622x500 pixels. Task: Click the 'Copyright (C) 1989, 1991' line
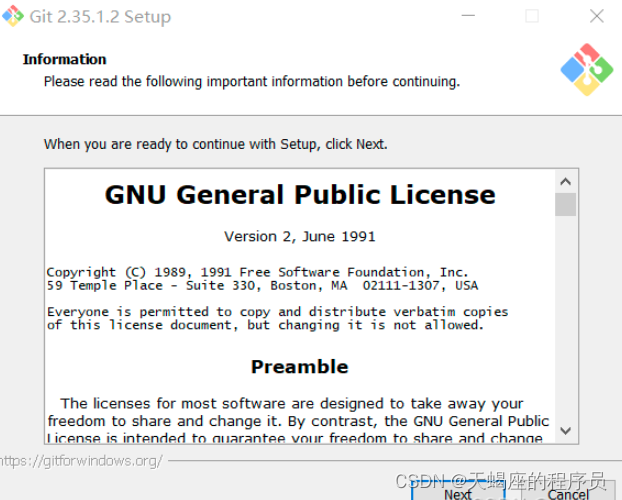click(257, 272)
